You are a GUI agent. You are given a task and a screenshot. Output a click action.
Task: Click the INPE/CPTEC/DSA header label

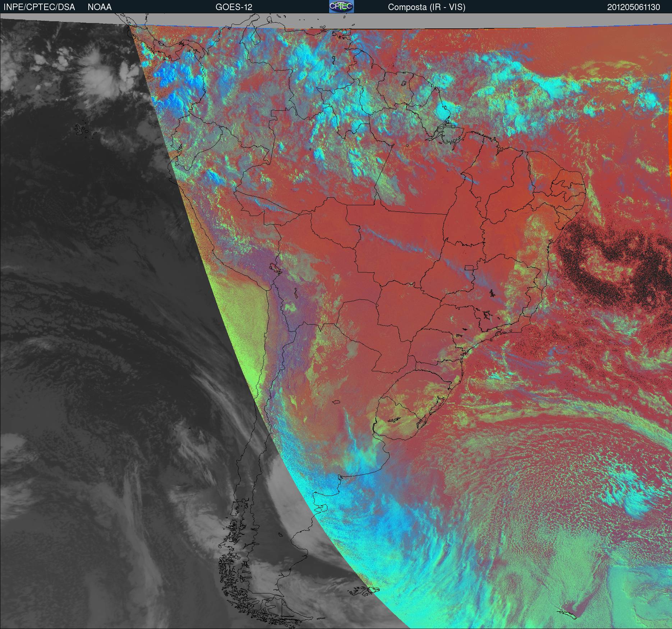(39, 7)
